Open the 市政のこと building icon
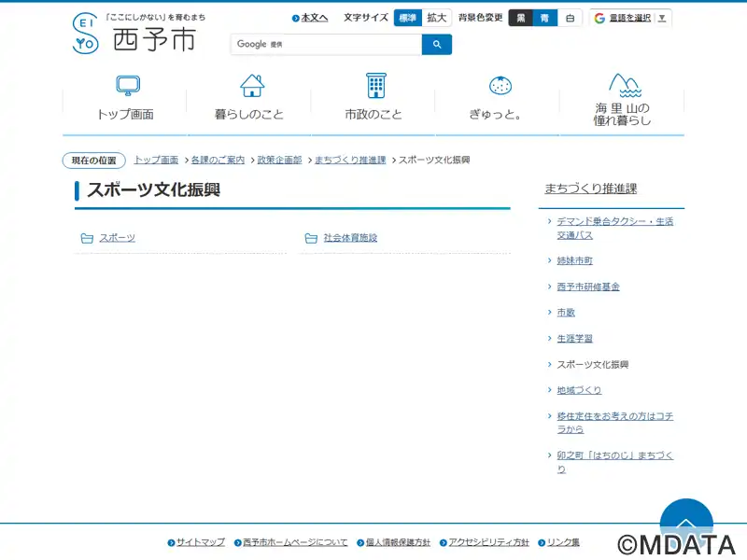 (375, 86)
